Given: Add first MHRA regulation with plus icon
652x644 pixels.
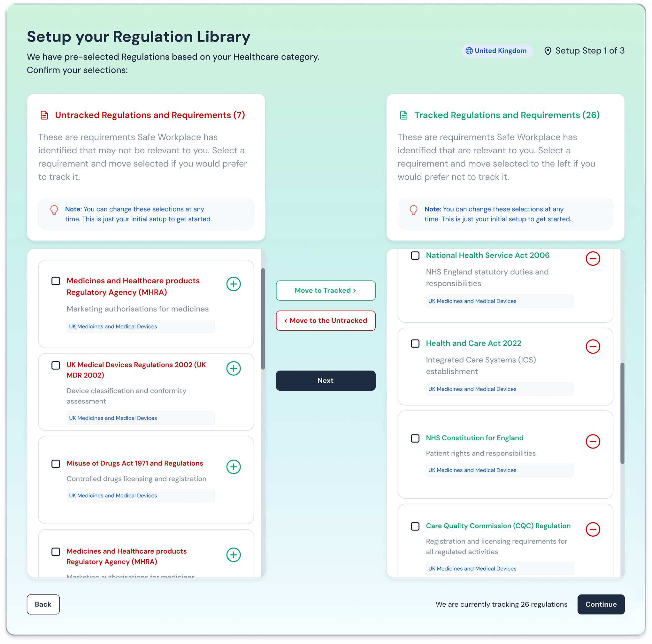Looking at the screenshot, I should pos(234,284).
